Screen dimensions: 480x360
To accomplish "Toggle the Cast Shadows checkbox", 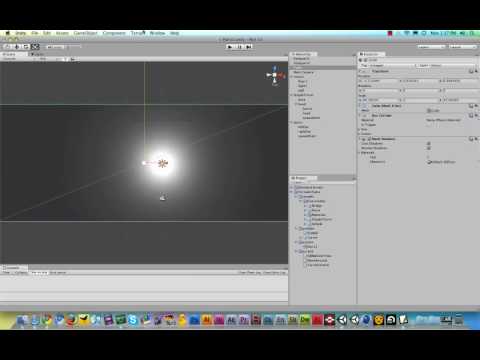I will (429, 143).
